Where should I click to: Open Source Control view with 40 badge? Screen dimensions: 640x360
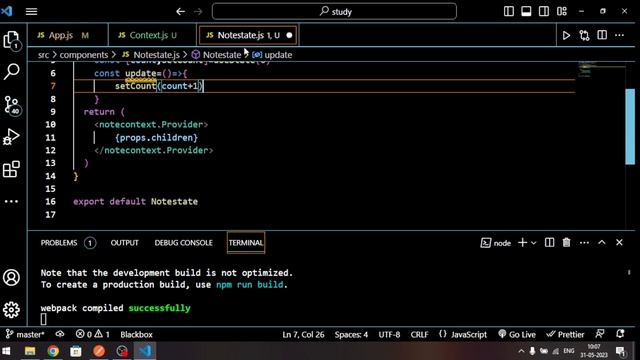pos(11,105)
